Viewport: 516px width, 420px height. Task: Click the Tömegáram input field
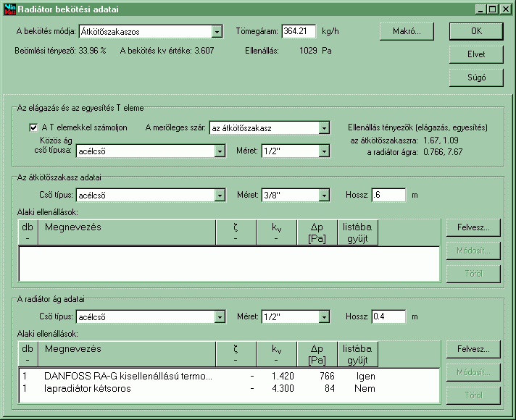coord(299,32)
